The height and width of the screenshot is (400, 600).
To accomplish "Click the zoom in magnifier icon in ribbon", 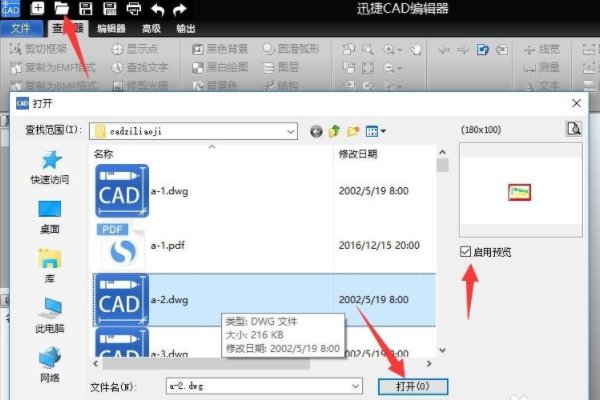I will [390, 49].
